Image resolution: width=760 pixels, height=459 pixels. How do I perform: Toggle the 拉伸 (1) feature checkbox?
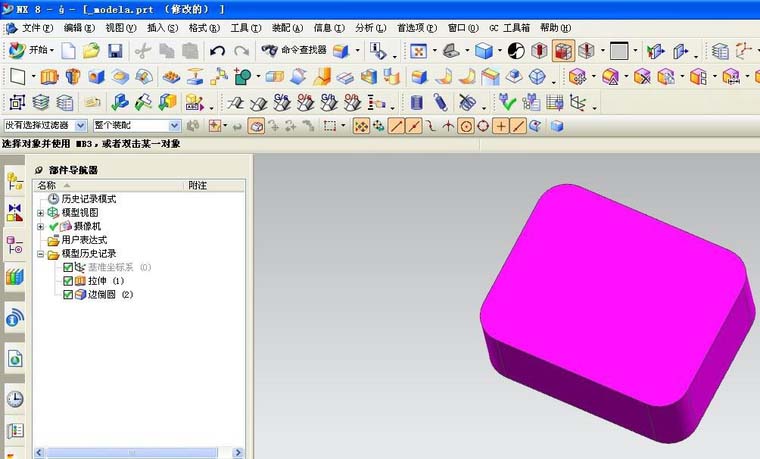68,281
